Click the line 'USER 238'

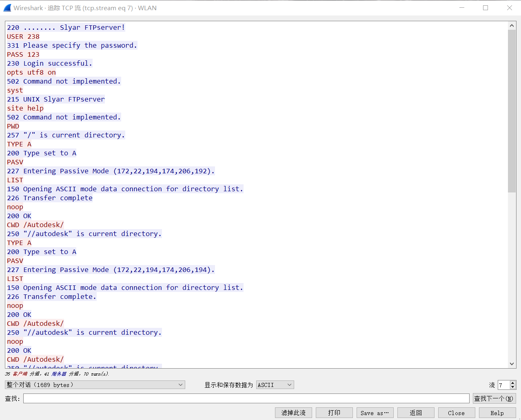[23, 36]
